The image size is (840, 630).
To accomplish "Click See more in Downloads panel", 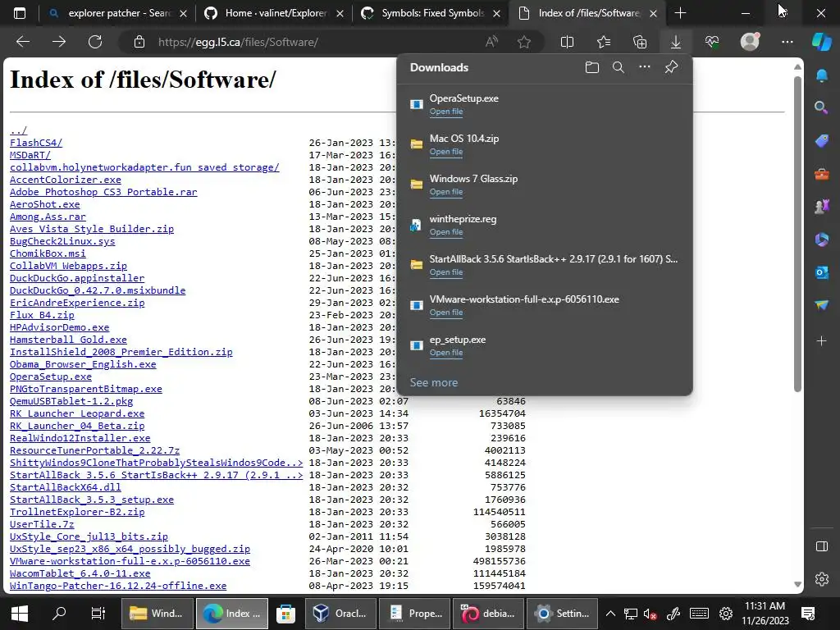I will tap(433, 382).
